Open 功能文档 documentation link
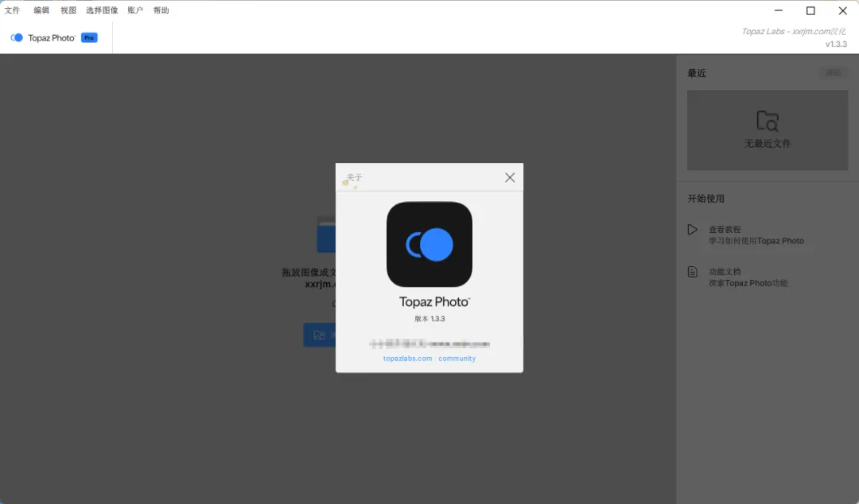Image resolution: width=859 pixels, height=504 pixels. (725, 272)
